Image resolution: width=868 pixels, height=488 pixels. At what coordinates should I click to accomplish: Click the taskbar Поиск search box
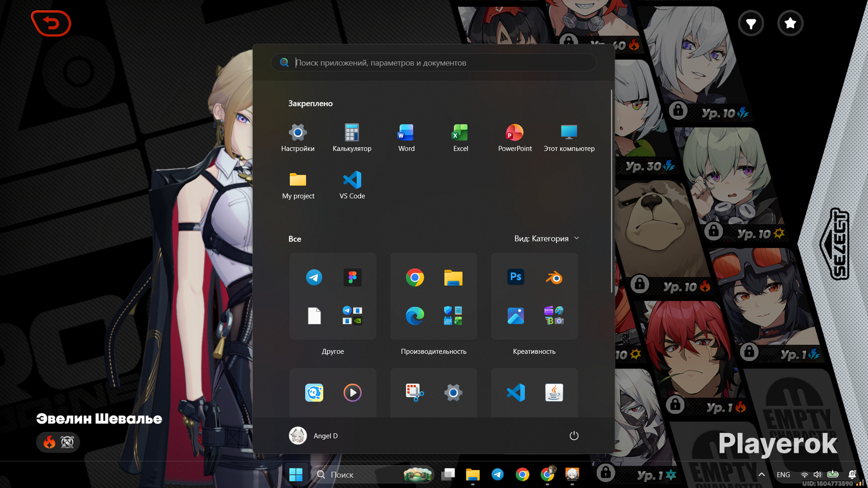[x=373, y=474]
